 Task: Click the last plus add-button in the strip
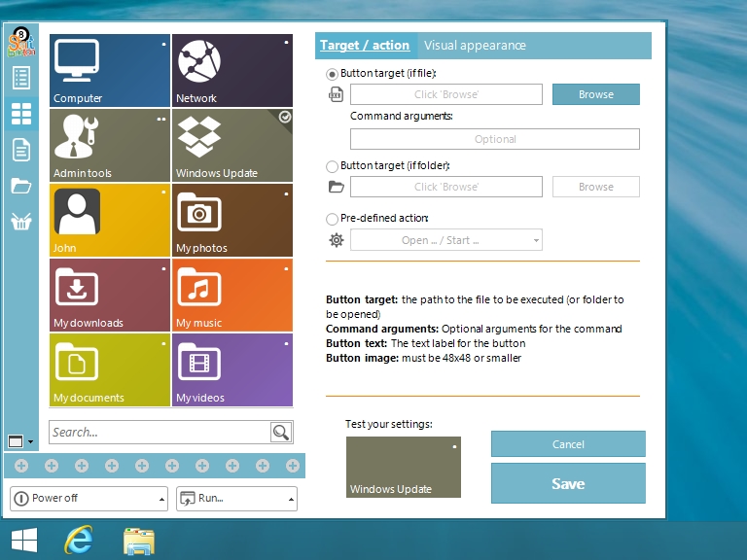(293, 466)
